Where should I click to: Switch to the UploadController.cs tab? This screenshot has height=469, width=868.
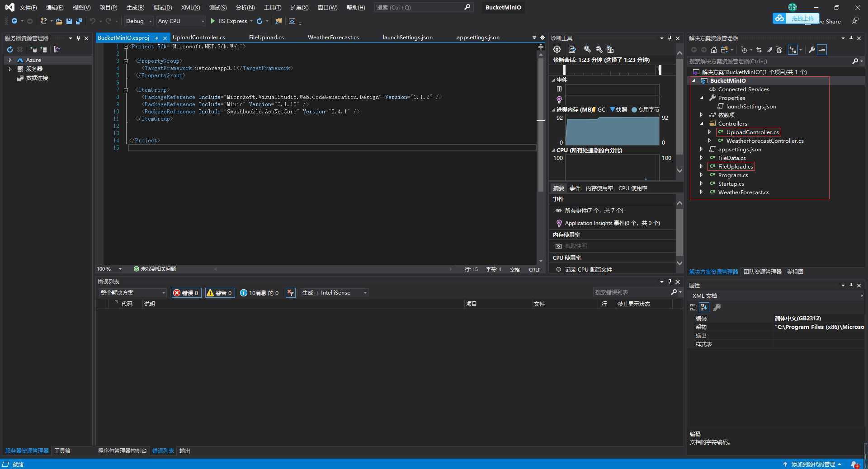[x=199, y=38]
